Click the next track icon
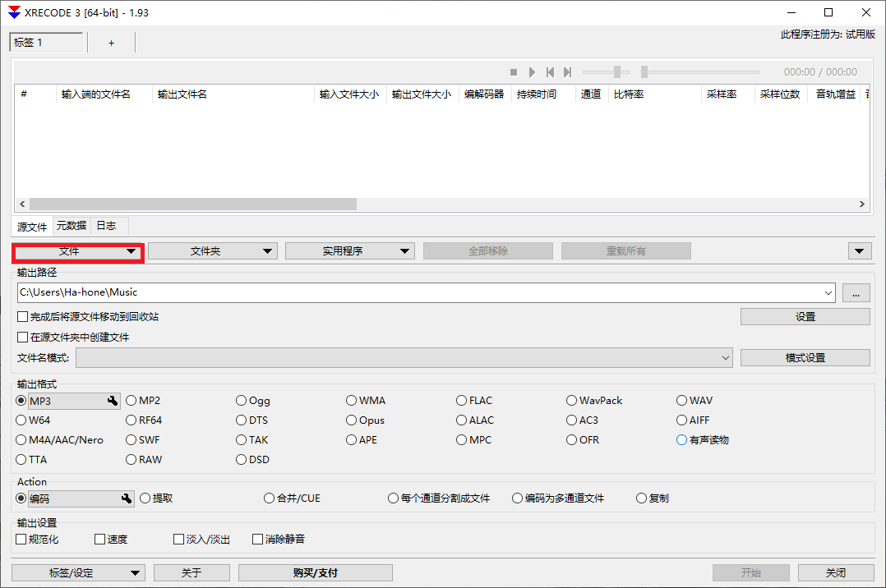Viewport: 886px width, 588px height. tap(567, 72)
